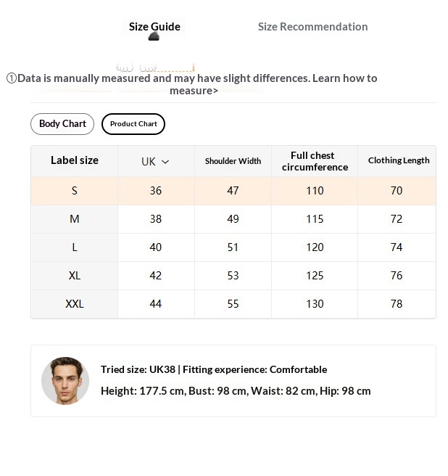Open the Learn how to measure link
Viewport: 448px width, 476px height.
click(273, 84)
